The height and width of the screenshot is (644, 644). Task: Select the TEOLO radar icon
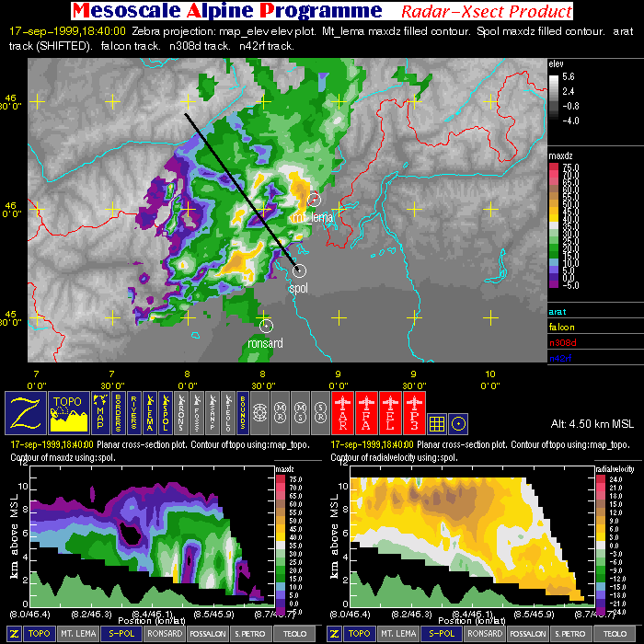(228, 413)
